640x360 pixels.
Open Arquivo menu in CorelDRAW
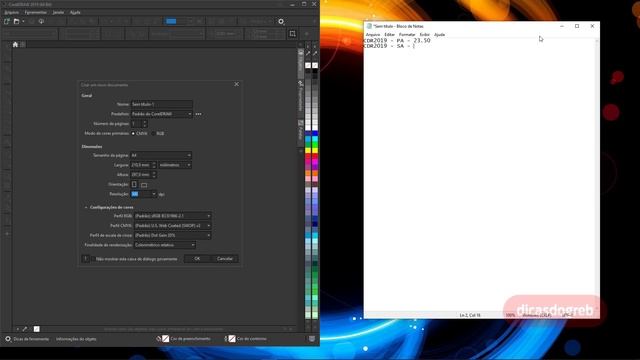coord(11,12)
